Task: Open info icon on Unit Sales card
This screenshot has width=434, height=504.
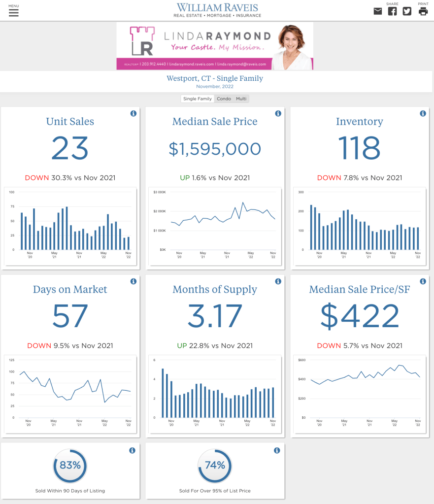Action: coord(133,114)
